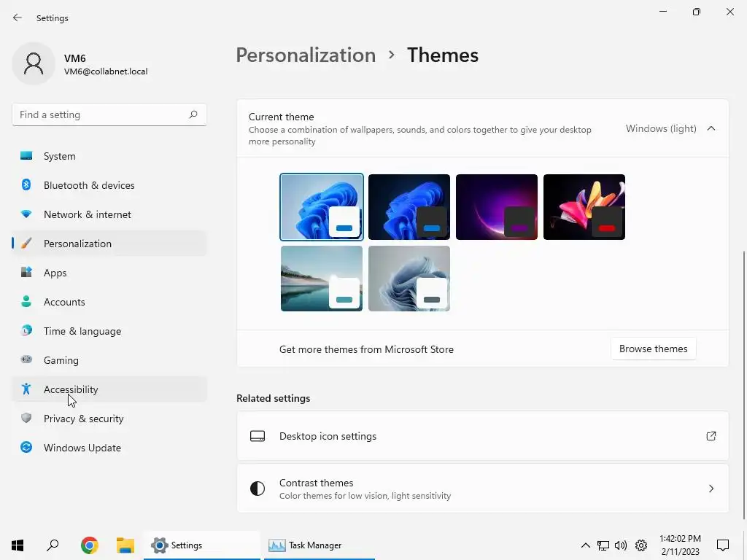
Task: Click the Personalization breadcrumb link
Action: (x=306, y=55)
